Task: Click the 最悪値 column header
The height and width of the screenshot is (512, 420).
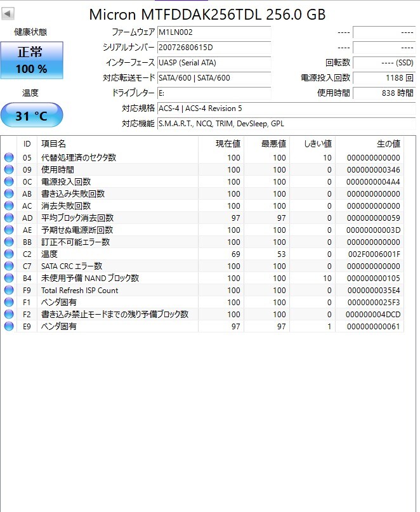Action: 267,143
